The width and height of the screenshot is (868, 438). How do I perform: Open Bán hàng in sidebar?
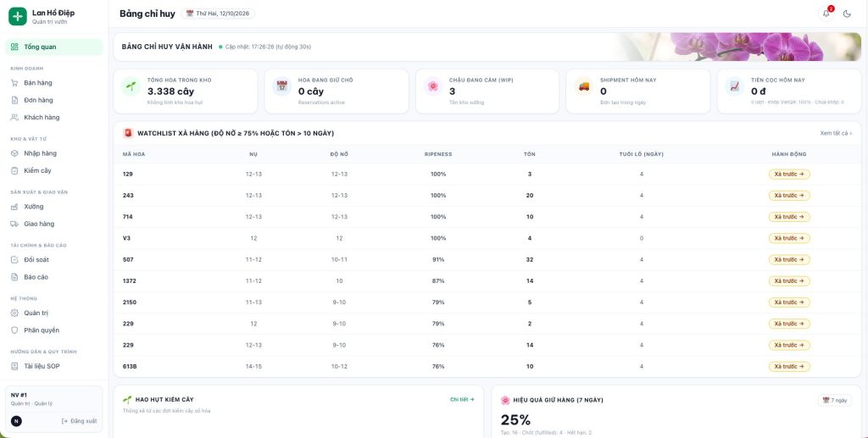tap(53, 83)
